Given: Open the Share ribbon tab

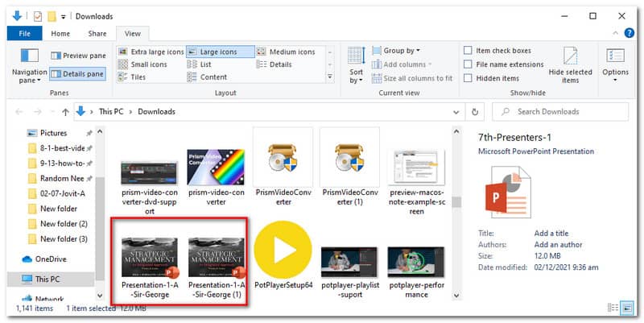Looking at the screenshot, I should point(97,34).
